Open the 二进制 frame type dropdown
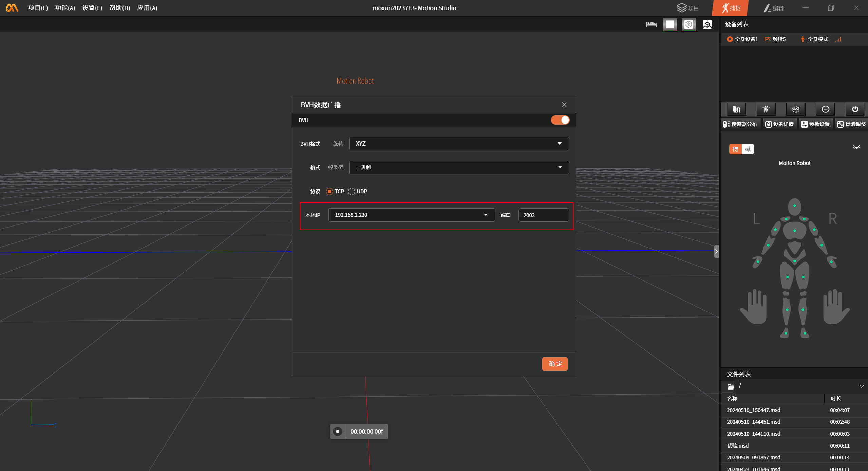This screenshot has height=471, width=868. click(459, 167)
